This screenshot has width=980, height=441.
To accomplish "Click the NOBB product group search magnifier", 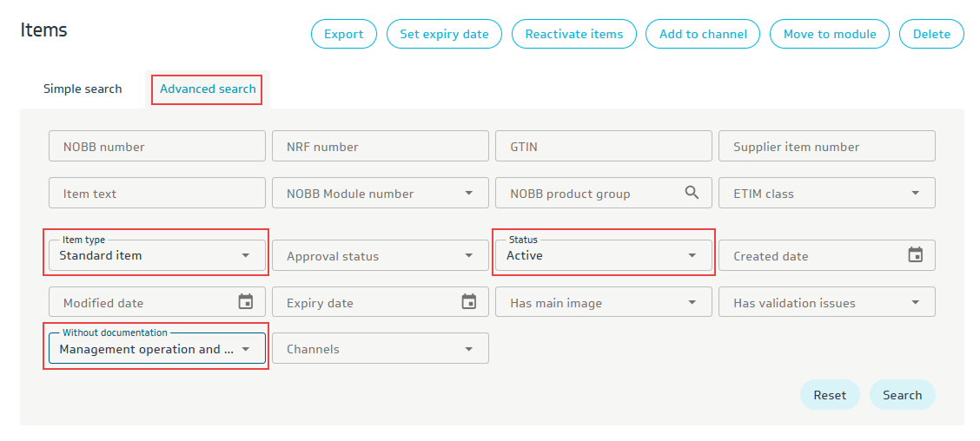I will 692,193.
